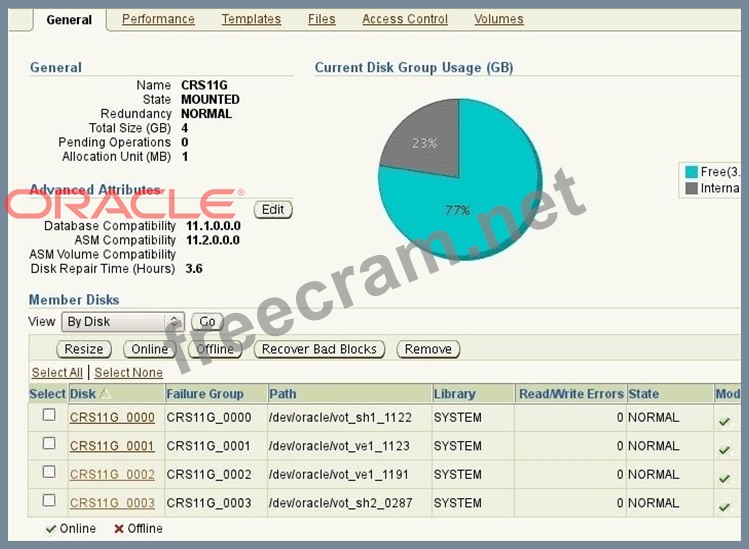749x549 pixels.
Task: Click the Disk Repair Time value 3.6
Action: [194, 269]
